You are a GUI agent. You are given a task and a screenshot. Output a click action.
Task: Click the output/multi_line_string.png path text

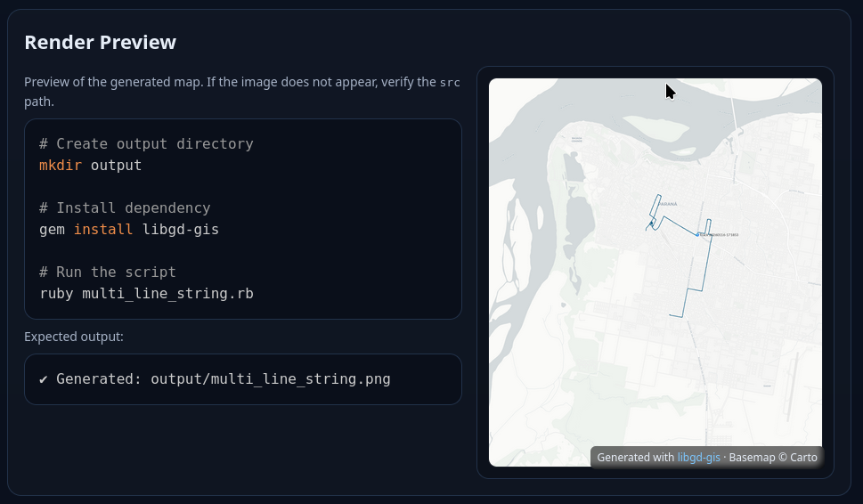pyautogui.click(x=270, y=379)
